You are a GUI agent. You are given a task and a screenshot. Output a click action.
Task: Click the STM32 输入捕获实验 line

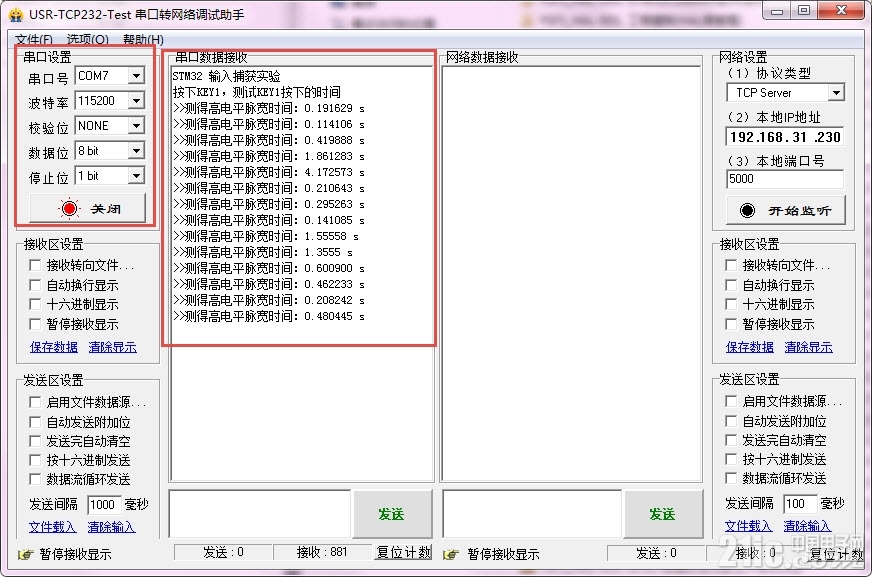[x=226, y=76]
